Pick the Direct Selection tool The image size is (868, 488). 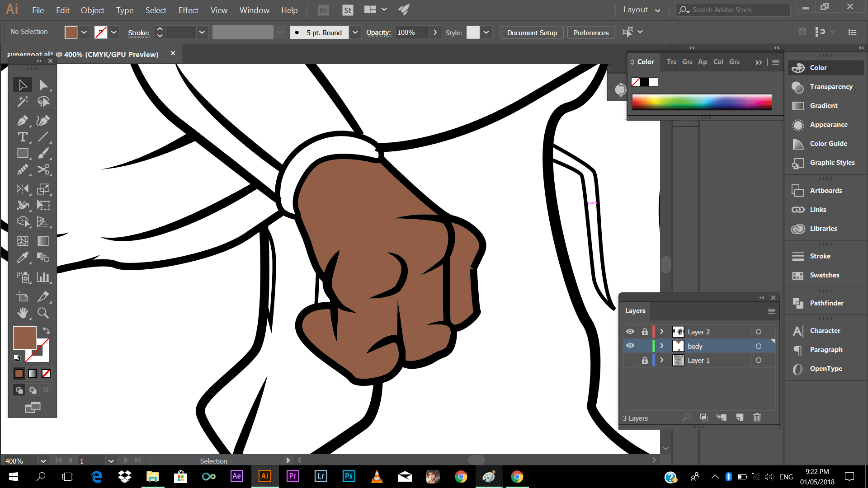click(x=43, y=85)
